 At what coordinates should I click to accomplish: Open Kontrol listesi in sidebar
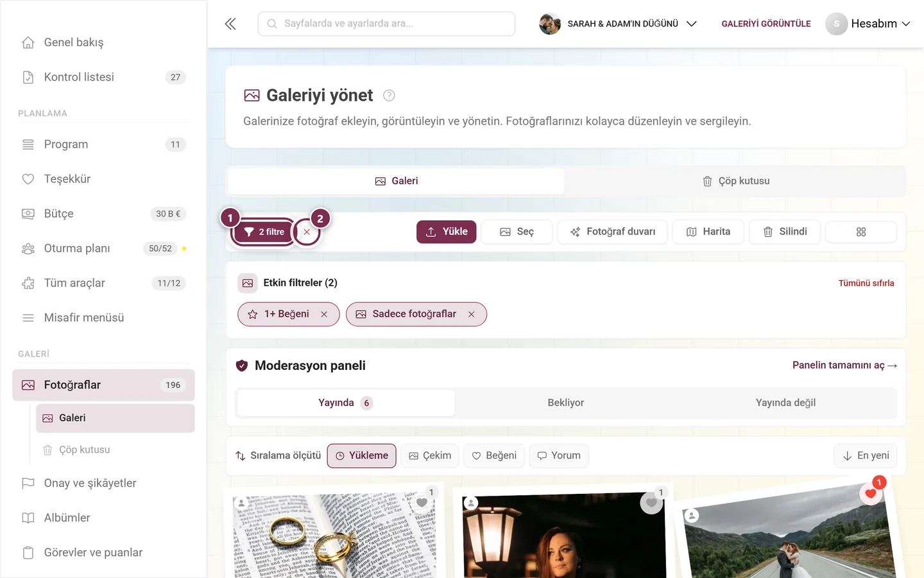pyautogui.click(x=103, y=77)
